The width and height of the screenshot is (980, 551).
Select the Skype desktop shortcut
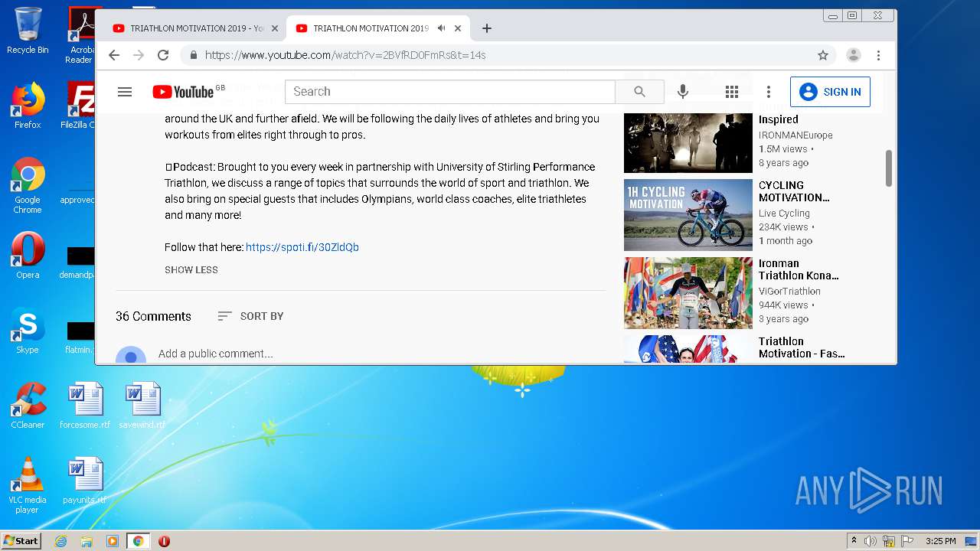point(28,331)
